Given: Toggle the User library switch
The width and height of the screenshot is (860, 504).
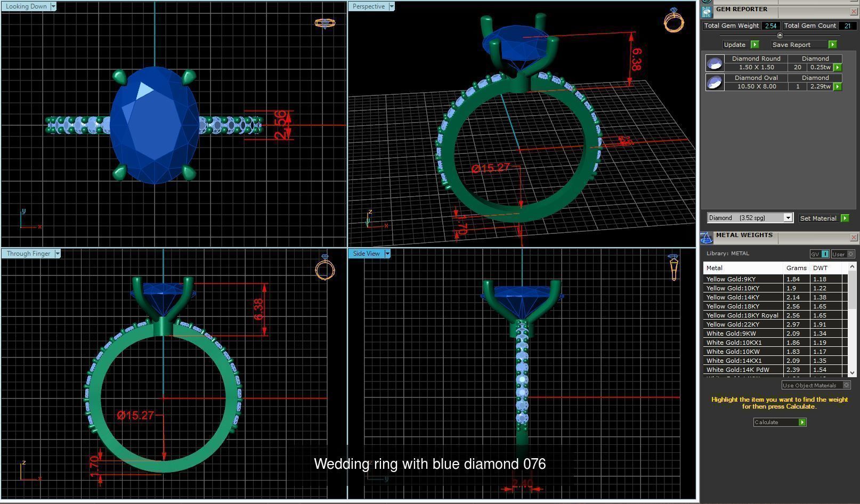Looking at the screenshot, I should (843, 254).
